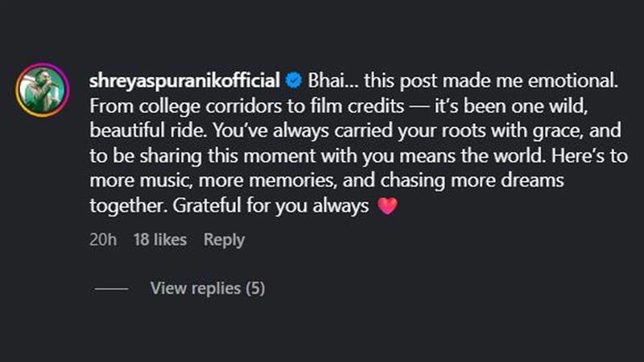The height and width of the screenshot is (362, 644).
Task: Click the line beside View replies
Action: point(112,288)
